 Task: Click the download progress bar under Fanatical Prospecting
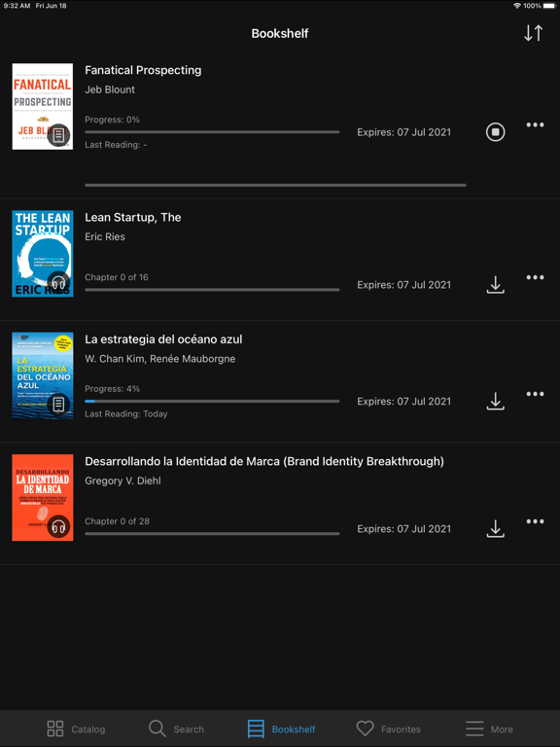275,185
